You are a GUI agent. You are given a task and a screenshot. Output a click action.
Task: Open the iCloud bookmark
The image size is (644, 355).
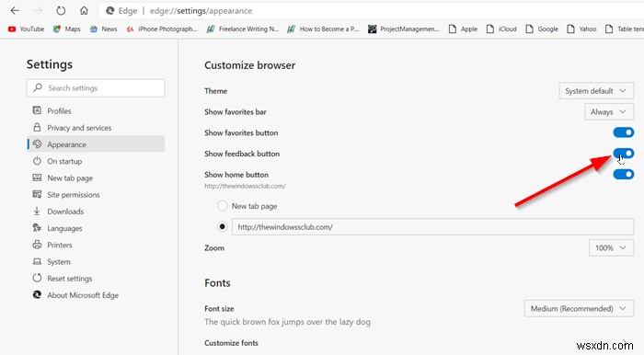pos(501,29)
